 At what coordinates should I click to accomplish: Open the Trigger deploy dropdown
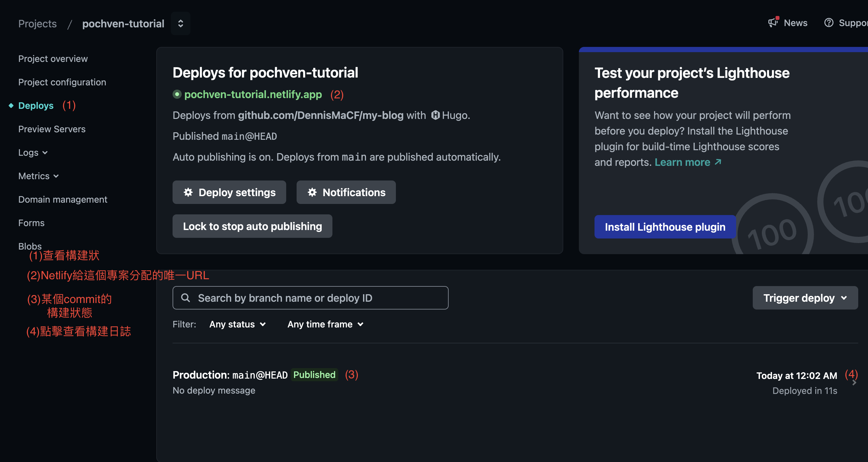[805, 298]
